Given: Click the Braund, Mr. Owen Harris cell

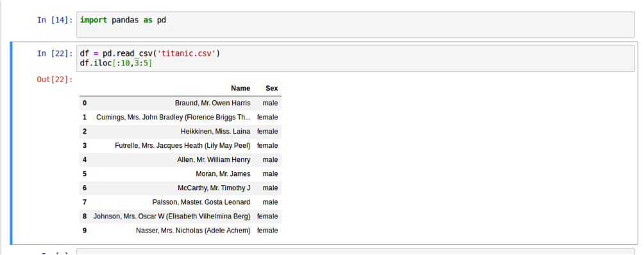Looking at the screenshot, I should pyautogui.click(x=212, y=103).
